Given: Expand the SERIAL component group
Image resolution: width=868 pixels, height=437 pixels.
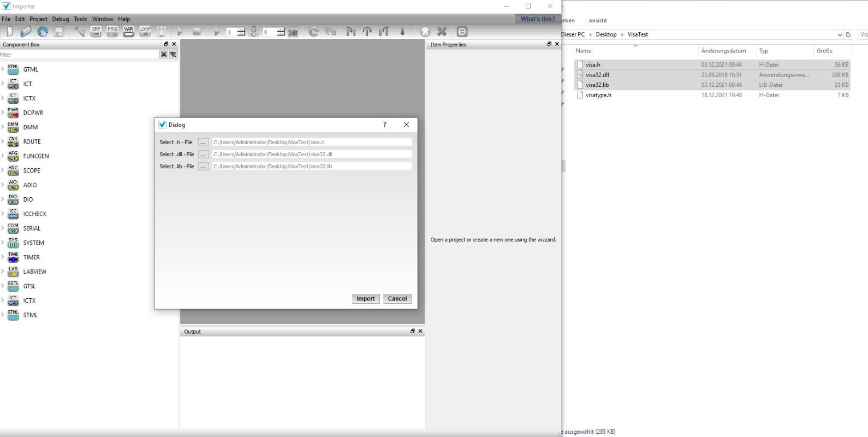Looking at the screenshot, I should pos(3,228).
